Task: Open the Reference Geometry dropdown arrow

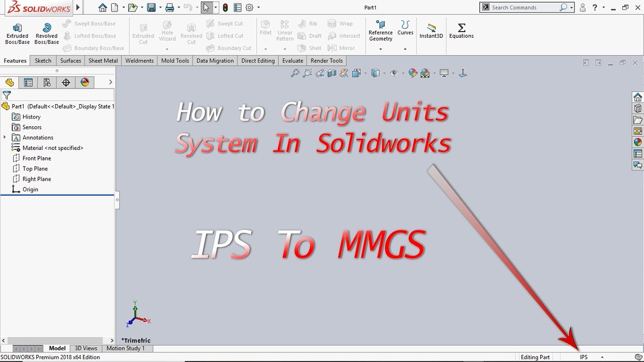Action: [x=380, y=49]
